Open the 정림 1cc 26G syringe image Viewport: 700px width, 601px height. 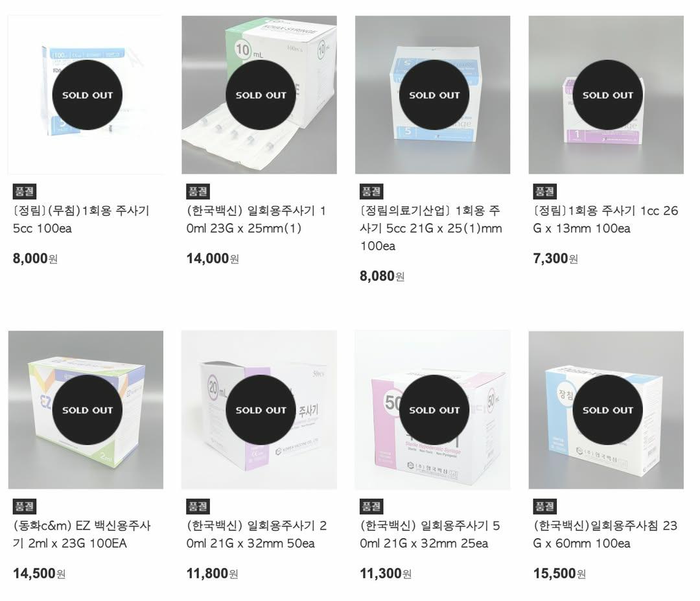pos(606,95)
